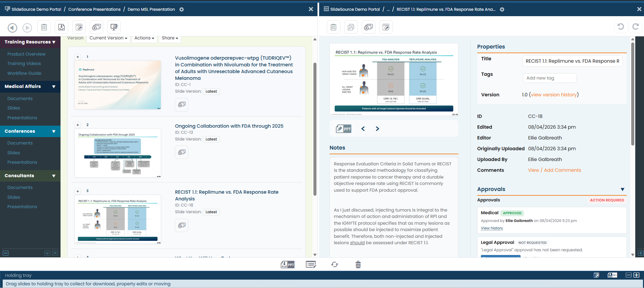Click the add slides icon in right pane toolbar
Image resolution: width=644 pixels, height=288 pixels.
coord(369,27)
